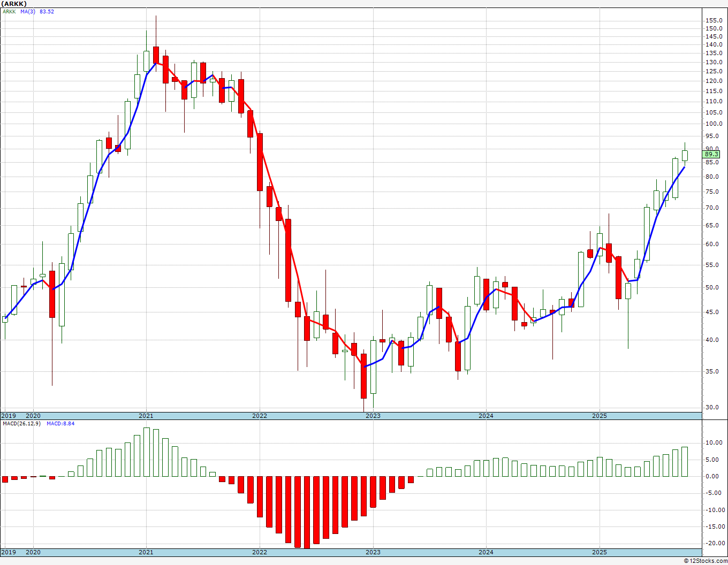Click the 75.0 price axis label
Screen dimensions: 728x565
(x=713, y=192)
